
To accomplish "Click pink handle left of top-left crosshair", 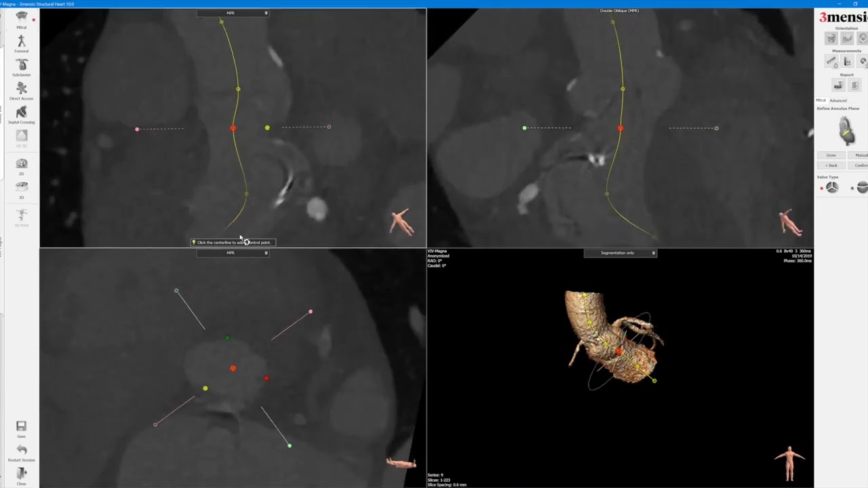I will (137, 129).
